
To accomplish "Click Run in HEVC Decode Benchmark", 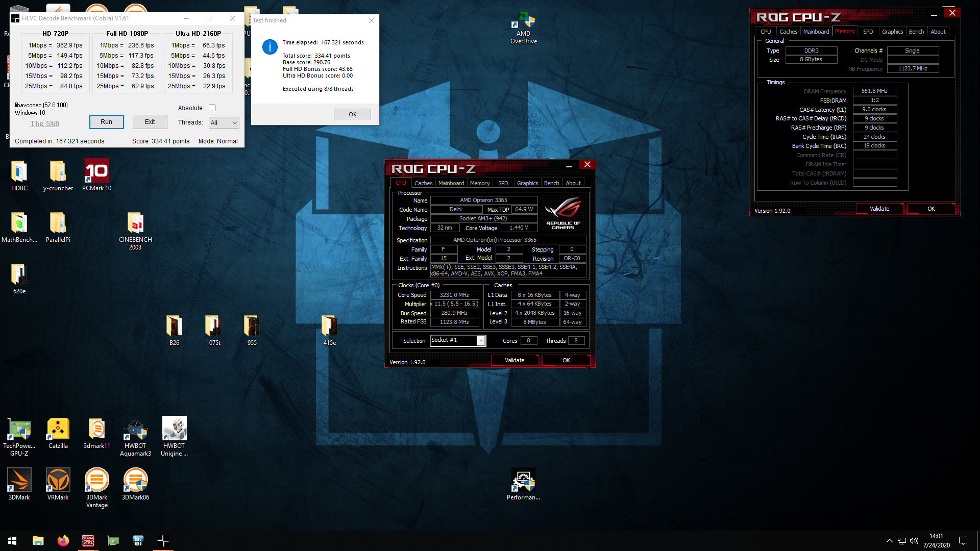I will tap(106, 122).
